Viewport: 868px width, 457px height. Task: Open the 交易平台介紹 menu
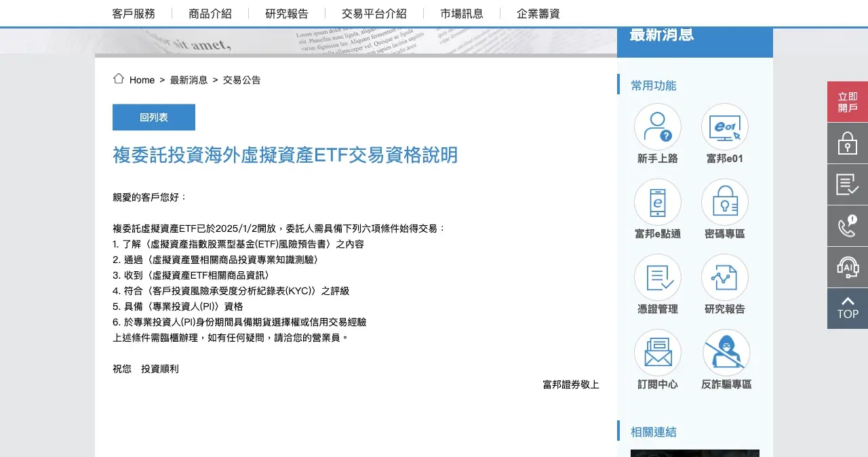pyautogui.click(x=374, y=14)
